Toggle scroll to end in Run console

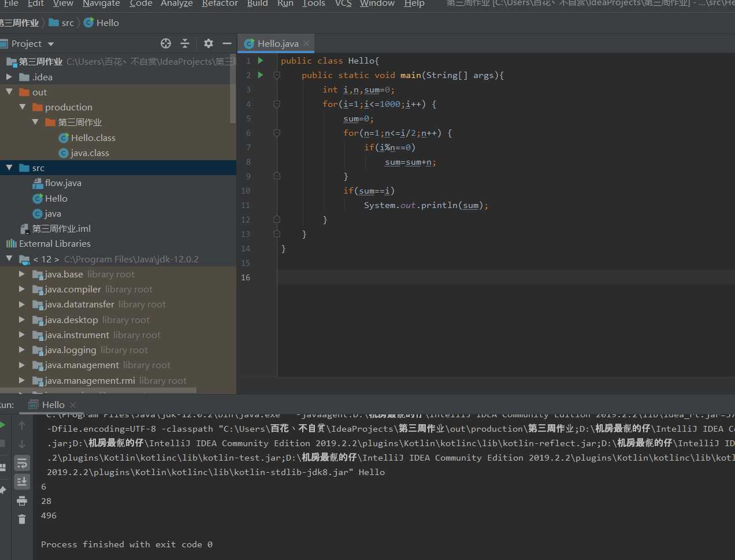(x=22, y=481)
